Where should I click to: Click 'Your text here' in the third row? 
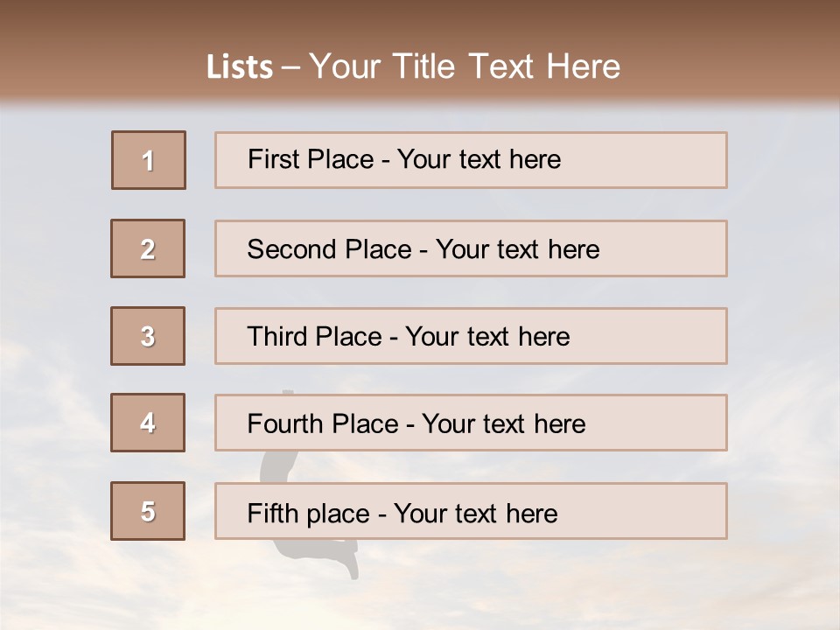[487, 337]
